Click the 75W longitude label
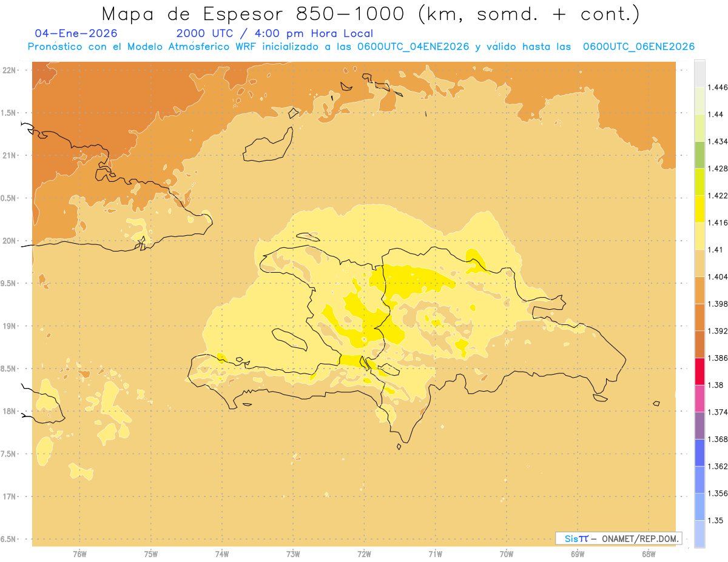 150,554
